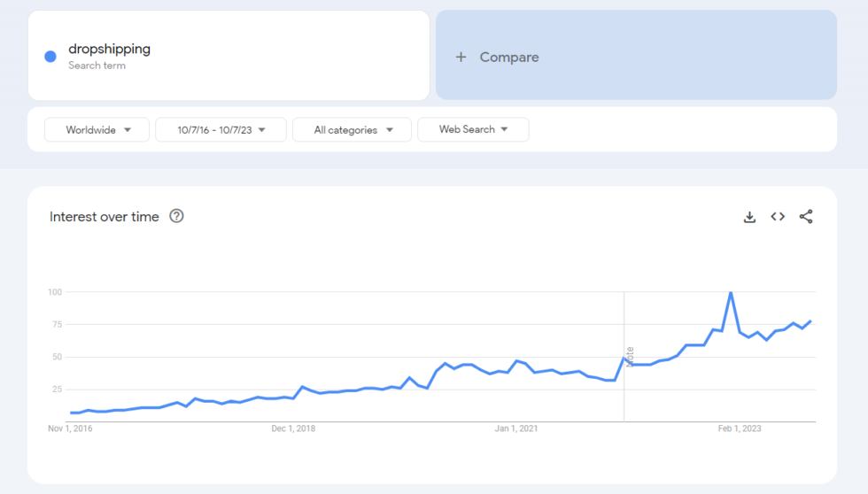Click the blue dot next to dropshipping
Screen dimensions: 868x494
[x=50, y=57]
